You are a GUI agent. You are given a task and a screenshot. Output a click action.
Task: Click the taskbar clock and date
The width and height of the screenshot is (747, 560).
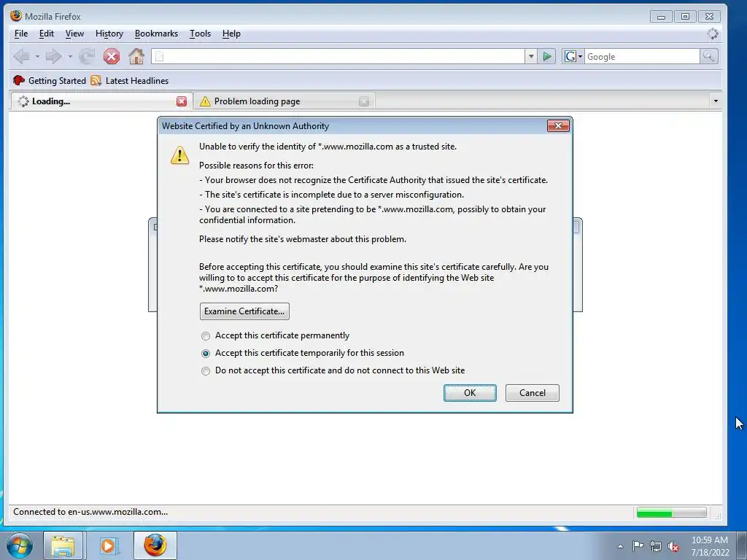pos(710,546)
